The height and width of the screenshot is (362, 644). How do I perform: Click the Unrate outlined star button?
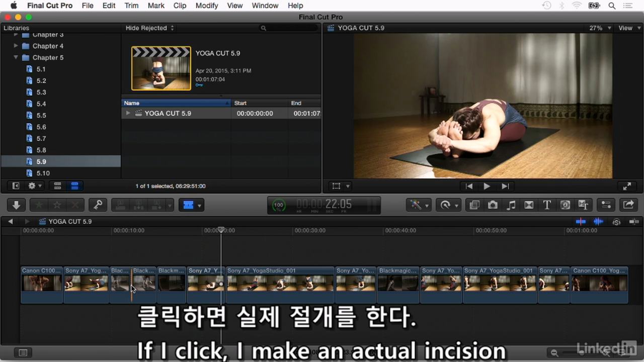click(57, 205)
